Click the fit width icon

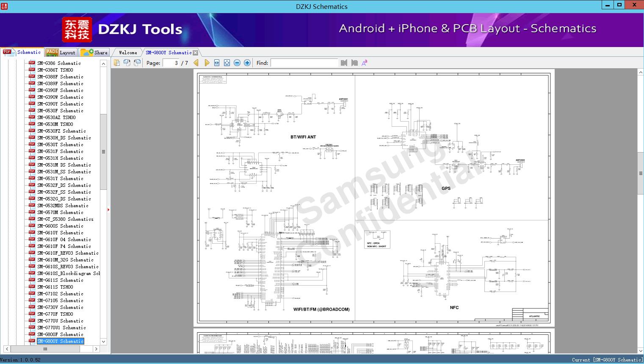(x=217, y=63)
